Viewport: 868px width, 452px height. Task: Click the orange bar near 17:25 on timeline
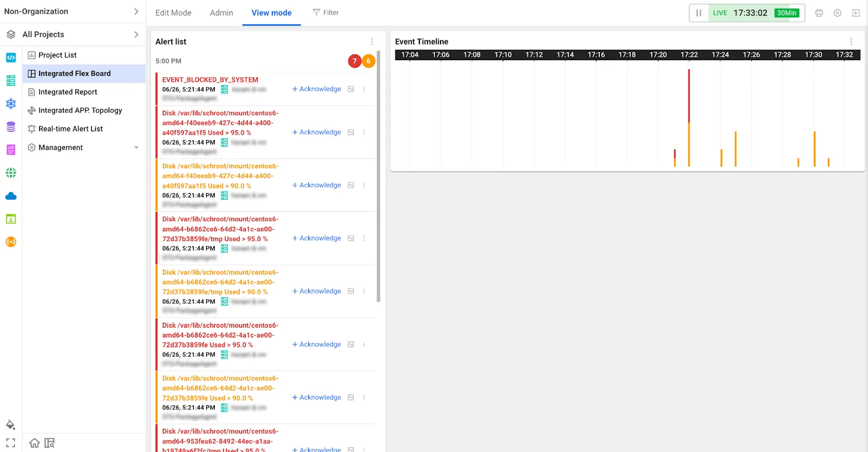click(736, 149)
